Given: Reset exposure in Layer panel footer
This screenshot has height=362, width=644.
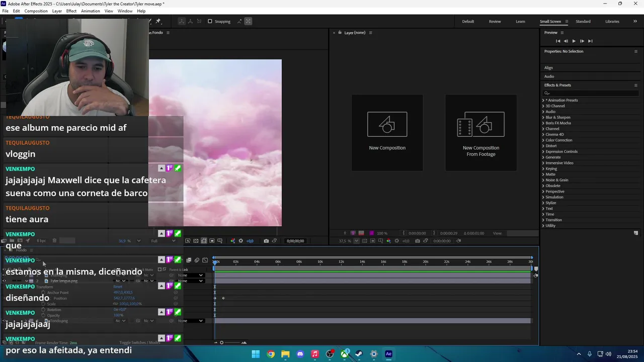Looking at the screenshot, I should pyautogui.click(x=396, y=241).
